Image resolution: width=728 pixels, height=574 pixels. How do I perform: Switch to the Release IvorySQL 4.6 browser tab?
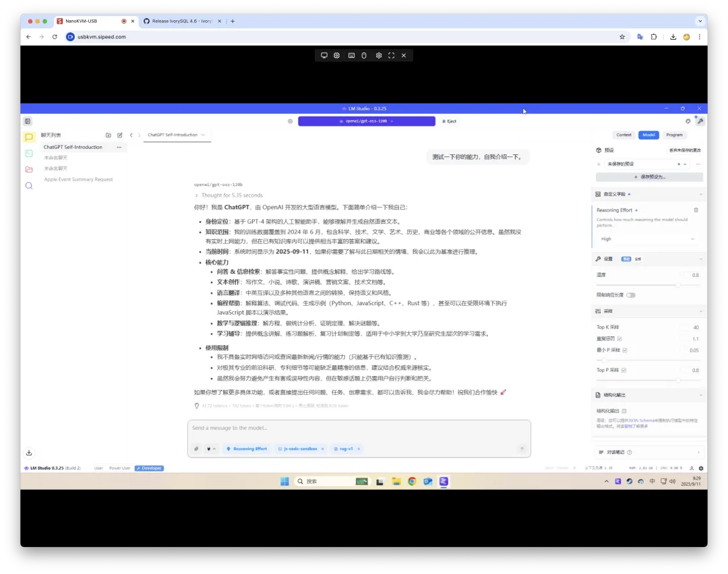[x=182, y=22]
